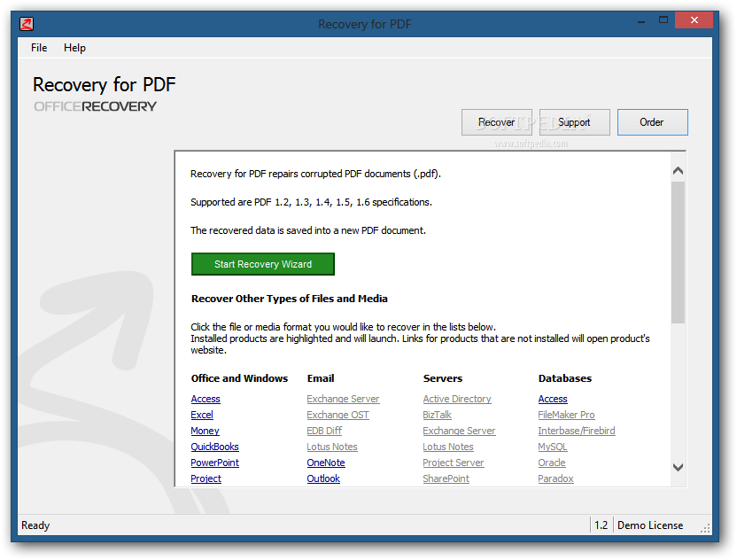This screenshot has width=737, height=560.
Task: Click the Demo License status text
Action: pyautogui.click(x=650, y=525)
